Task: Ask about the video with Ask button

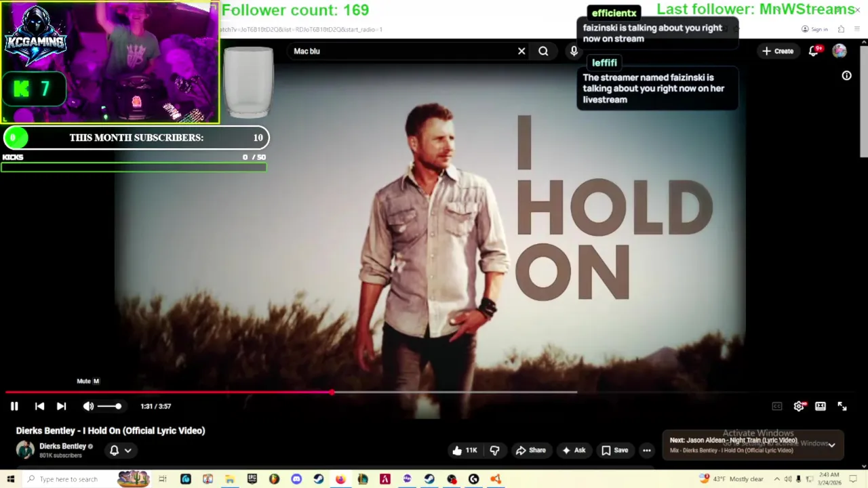Action: pyautogui.click(x=574, y=450)
